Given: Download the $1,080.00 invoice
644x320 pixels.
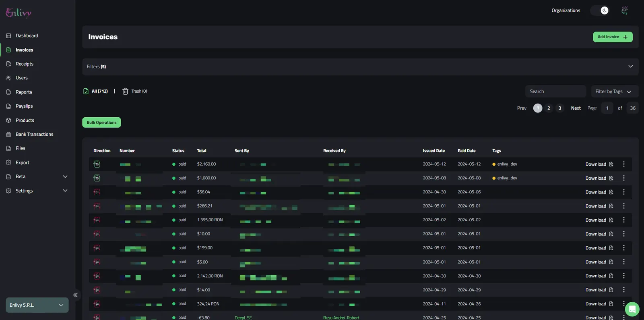Looking at the screenshot, I should tap(599, 178).
